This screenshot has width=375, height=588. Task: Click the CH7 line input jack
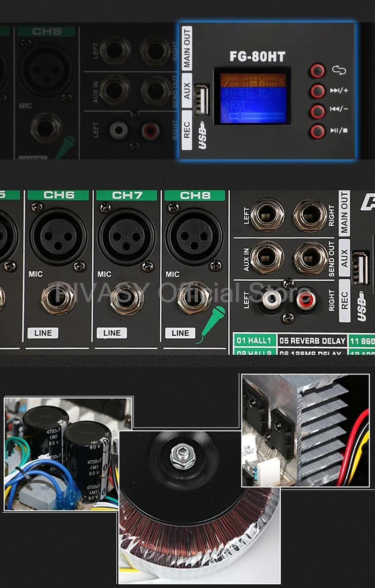click(x=127, y=298)
